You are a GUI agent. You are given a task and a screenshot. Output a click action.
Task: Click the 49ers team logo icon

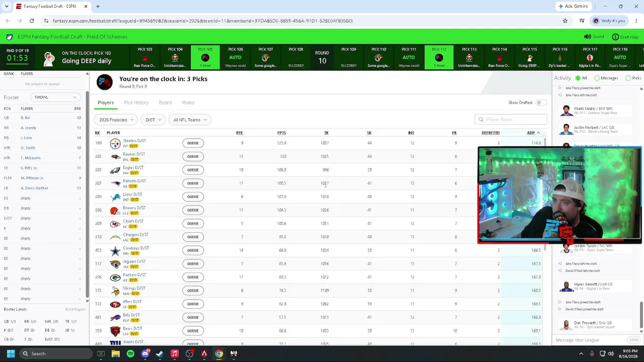pyautogui.click(x=115, y=304)
